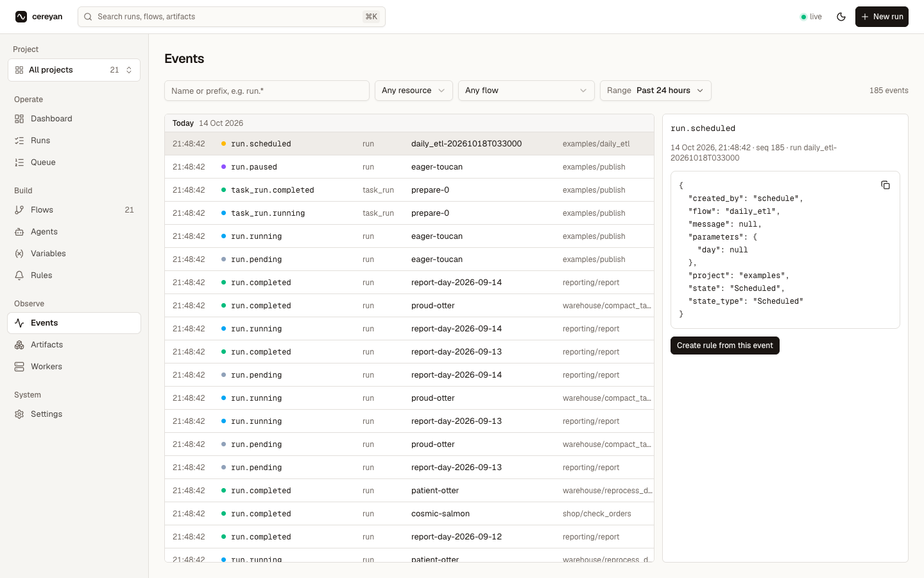Click the New run button
This screenshot has height=578, width=924.
pos(882,17)
